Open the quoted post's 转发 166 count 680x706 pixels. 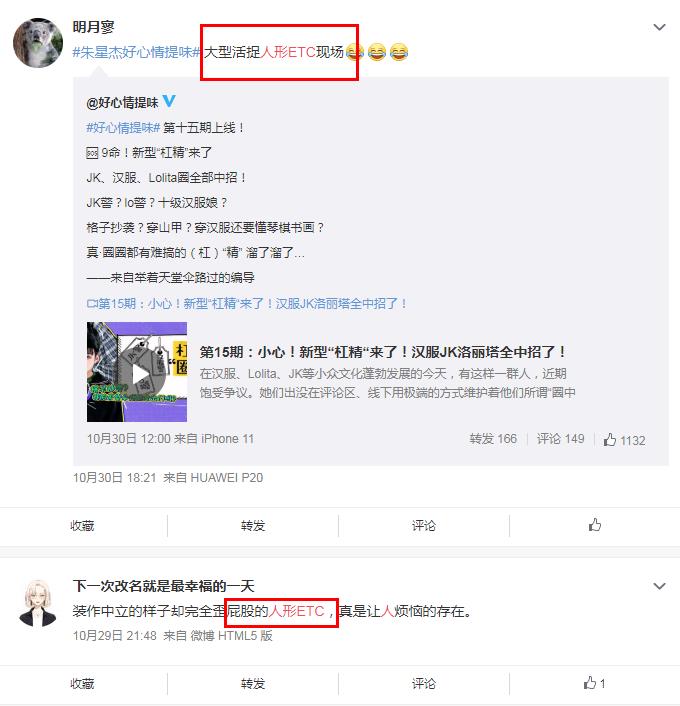point(493,439)
